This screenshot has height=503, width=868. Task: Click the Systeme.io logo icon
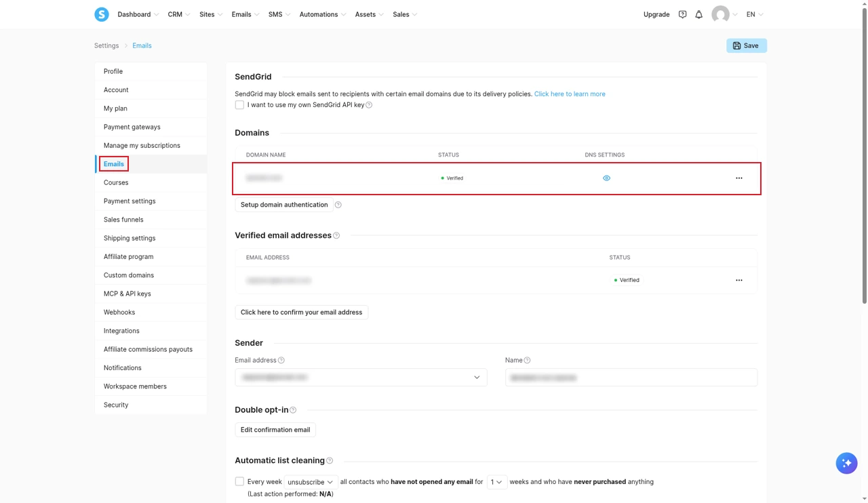point(102,14)
